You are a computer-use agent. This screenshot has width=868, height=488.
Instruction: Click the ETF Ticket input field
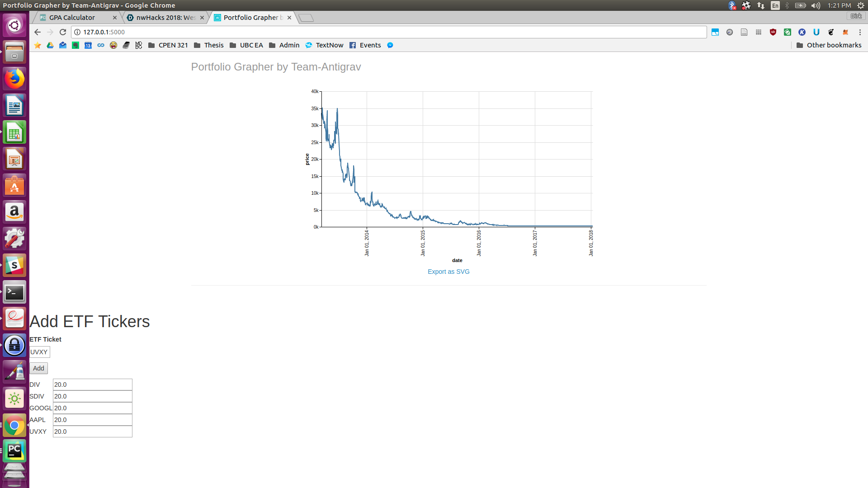coord(39,352)
